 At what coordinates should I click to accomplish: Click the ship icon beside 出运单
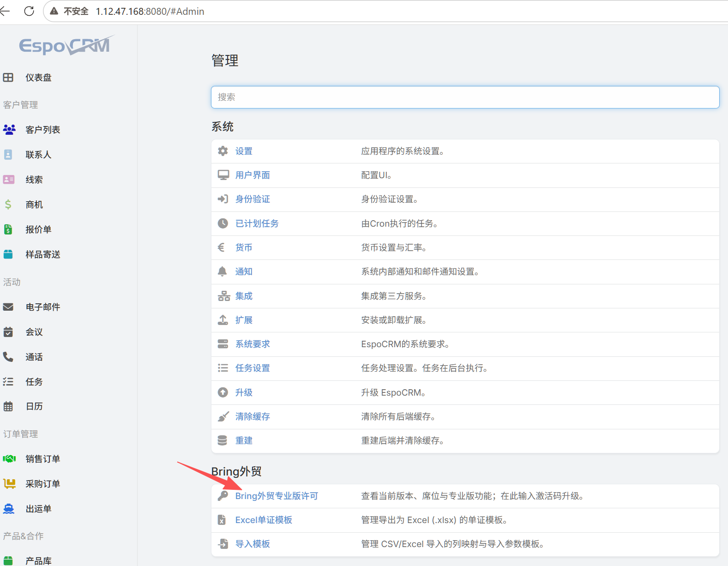[9, 509]
